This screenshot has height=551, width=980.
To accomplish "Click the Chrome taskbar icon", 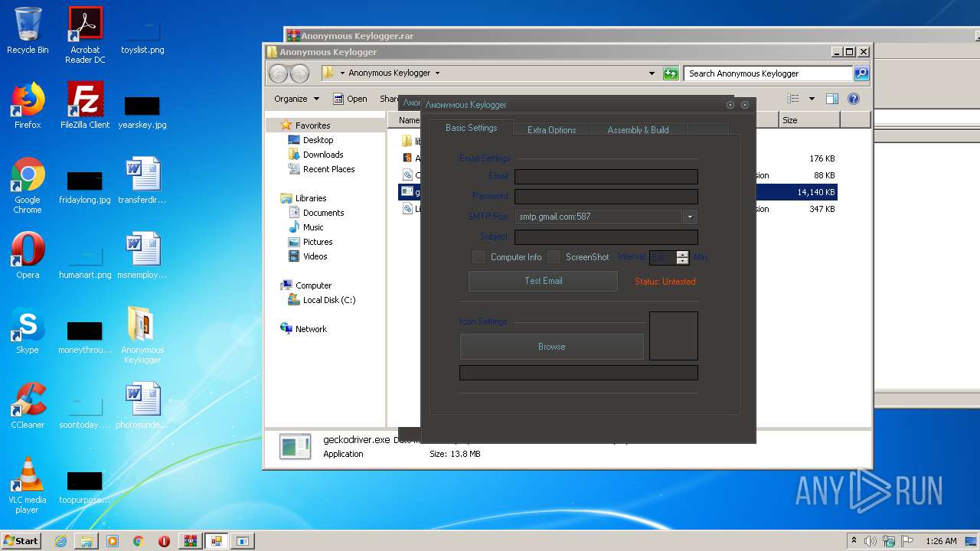I will point(139,541).
